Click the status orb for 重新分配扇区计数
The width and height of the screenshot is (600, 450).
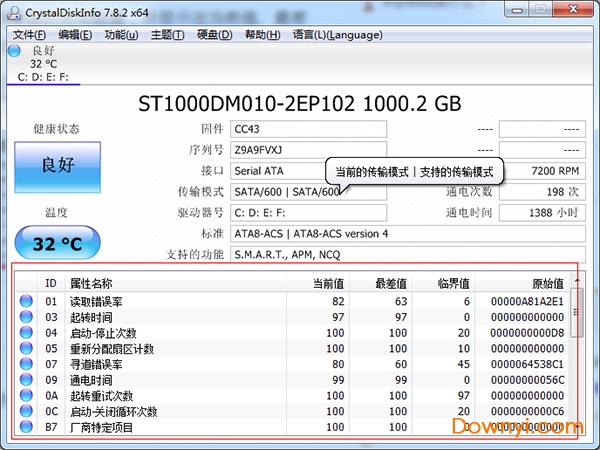[26, 349]
